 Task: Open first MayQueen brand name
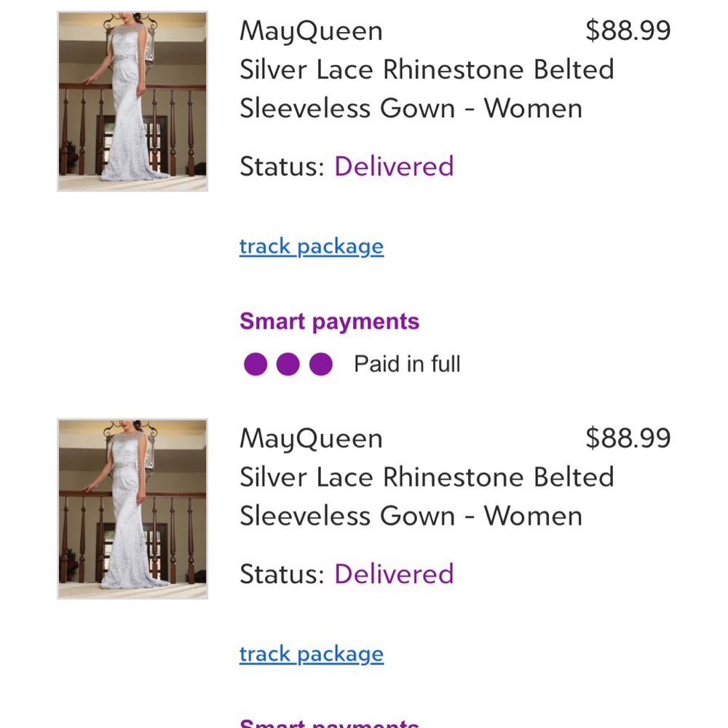click(x=311, y=31)
